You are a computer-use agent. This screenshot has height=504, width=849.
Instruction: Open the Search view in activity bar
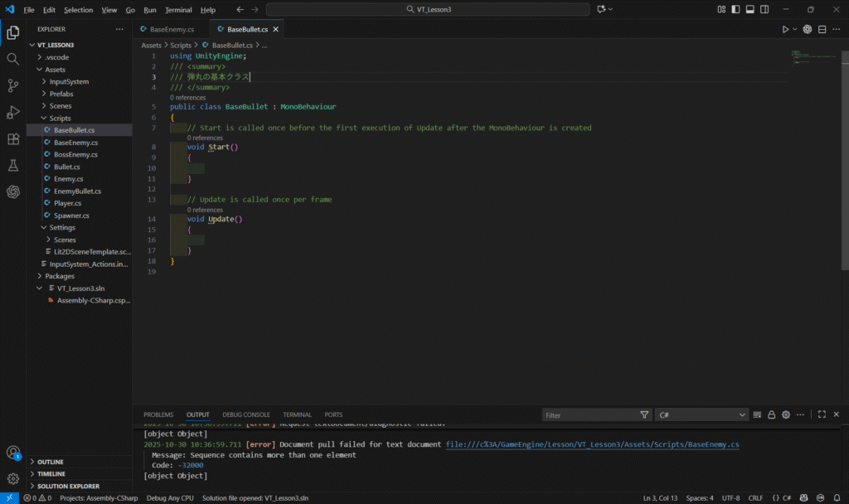click(13, 60)
